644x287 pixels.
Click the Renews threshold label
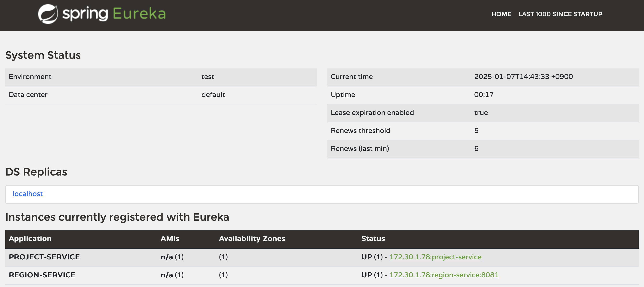click(361, 131)
